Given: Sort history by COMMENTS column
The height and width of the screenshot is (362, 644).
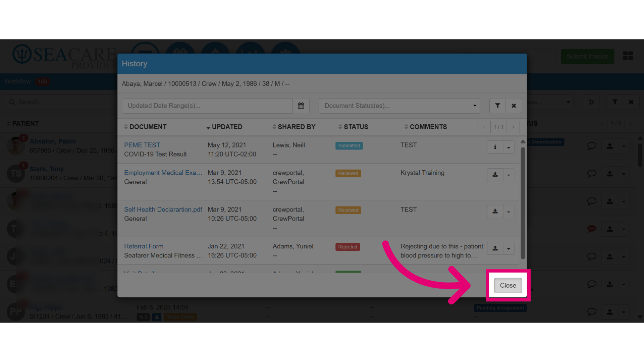Looking at the screenshot, I should (425, 127).
